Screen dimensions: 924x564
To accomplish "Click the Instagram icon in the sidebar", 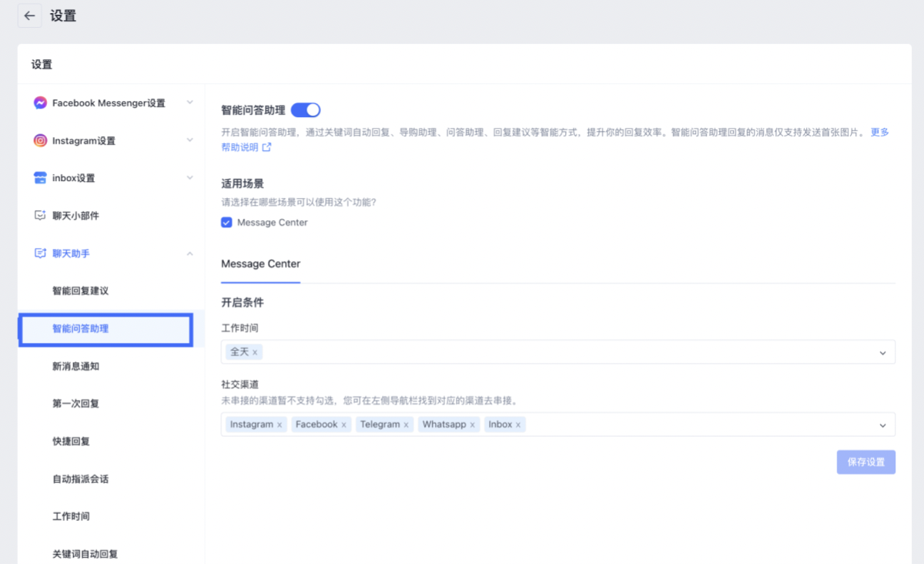I will (x=40, y=140).
